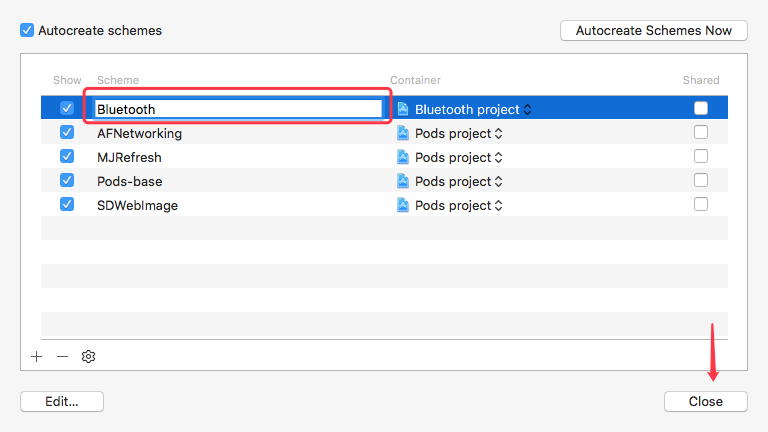The width and height of the screenshot is (768, 432).
Task: Enable Shared for the Bluetooth scheme
Action: point(701,109)
